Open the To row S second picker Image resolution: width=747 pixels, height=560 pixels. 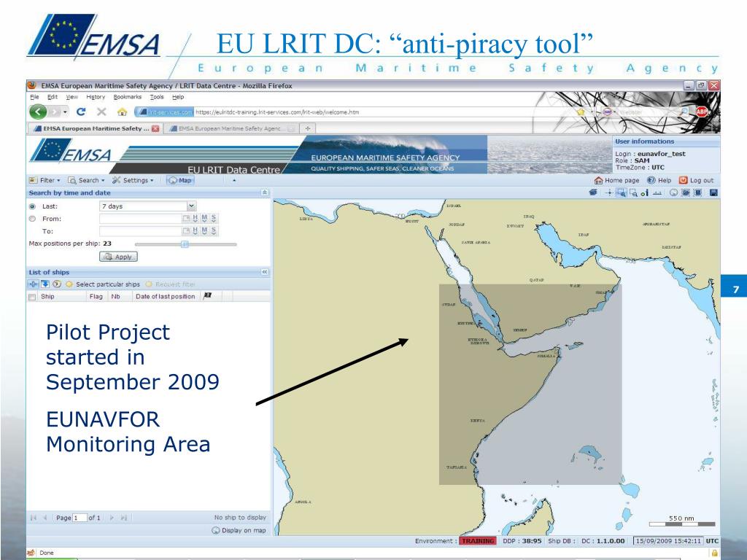pos(214,231)
